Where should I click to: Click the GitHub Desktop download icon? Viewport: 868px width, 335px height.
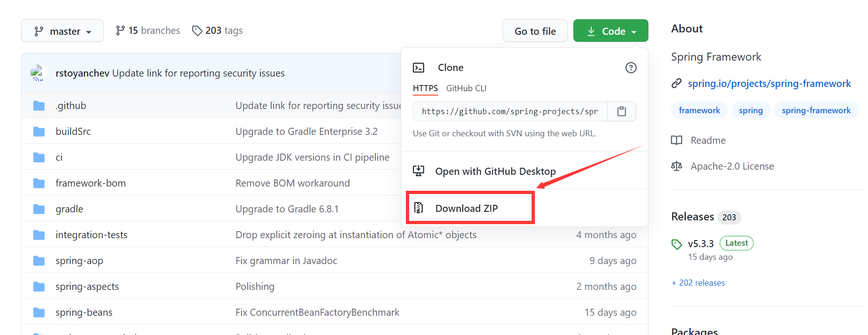tap(419, 171)
